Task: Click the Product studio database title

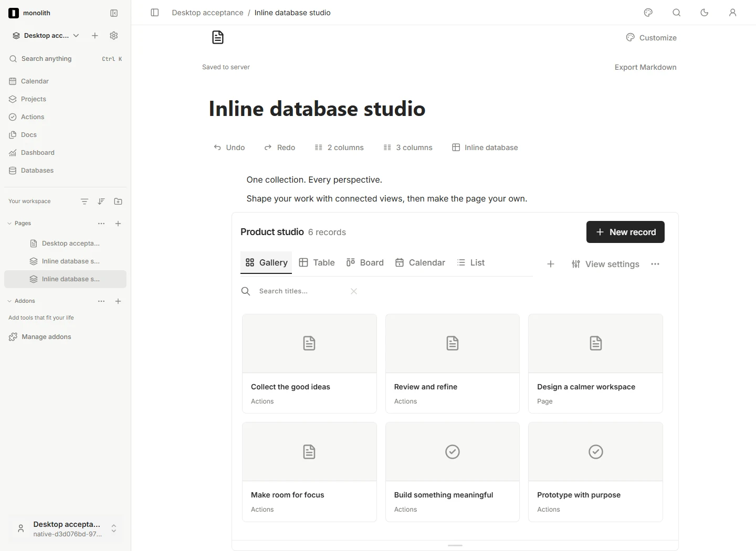Action: point(272,232)
